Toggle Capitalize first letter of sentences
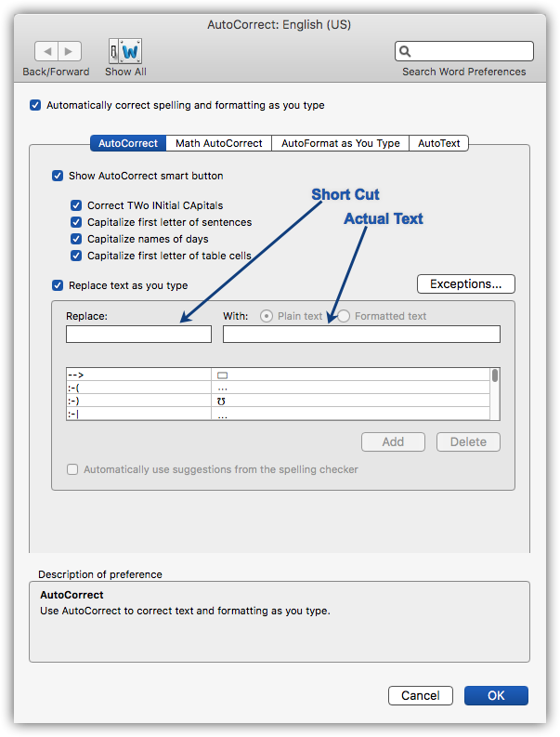 pos(76,222)
